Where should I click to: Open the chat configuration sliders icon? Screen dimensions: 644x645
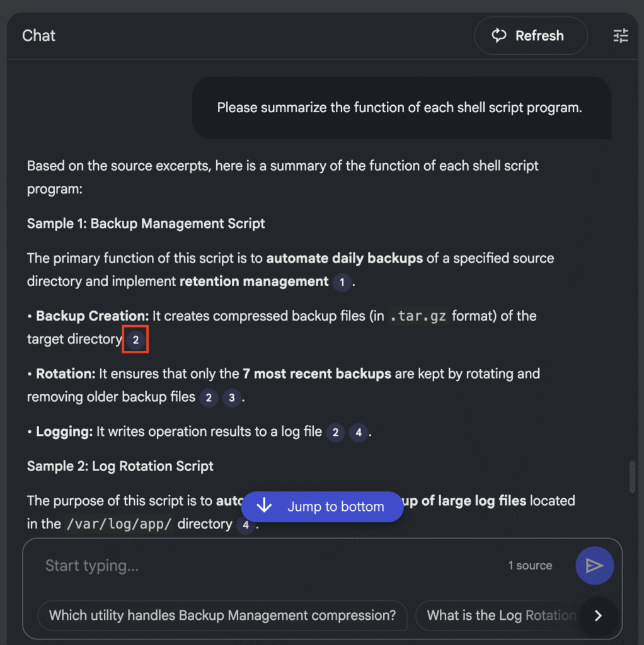coord(621,36)
